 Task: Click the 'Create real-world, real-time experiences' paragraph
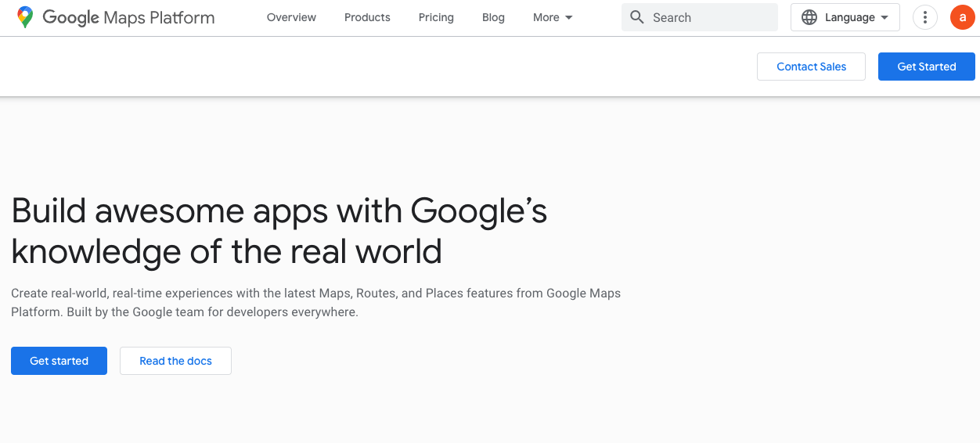315,302
